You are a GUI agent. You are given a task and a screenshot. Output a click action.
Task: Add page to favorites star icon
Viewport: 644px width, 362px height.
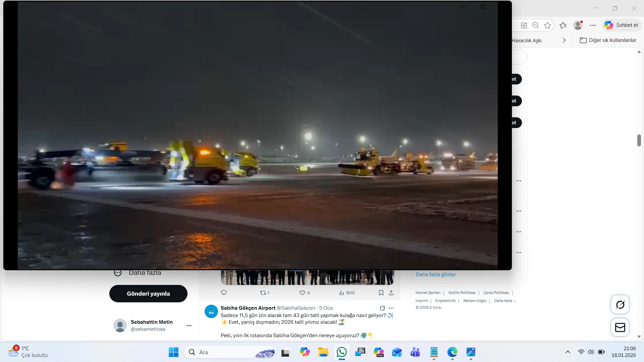(547, 25)
